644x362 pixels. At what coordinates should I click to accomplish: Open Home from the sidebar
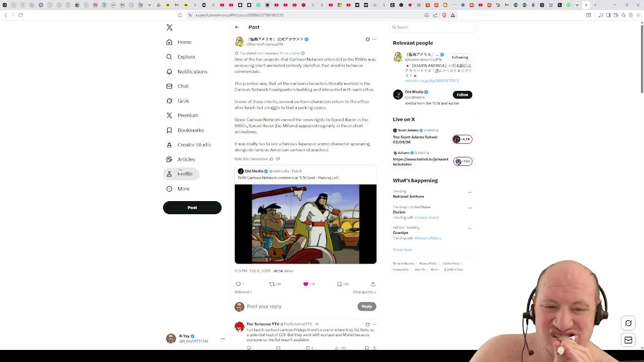179,42
